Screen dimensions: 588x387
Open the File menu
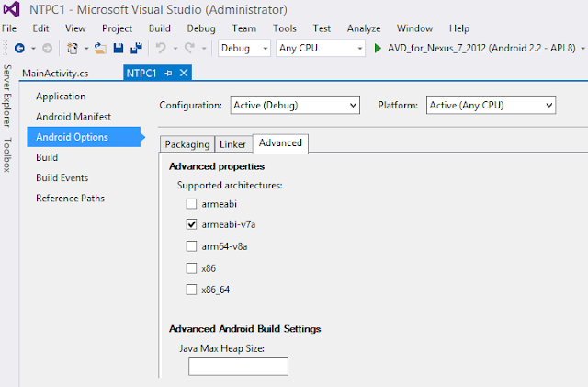point(9,28)
